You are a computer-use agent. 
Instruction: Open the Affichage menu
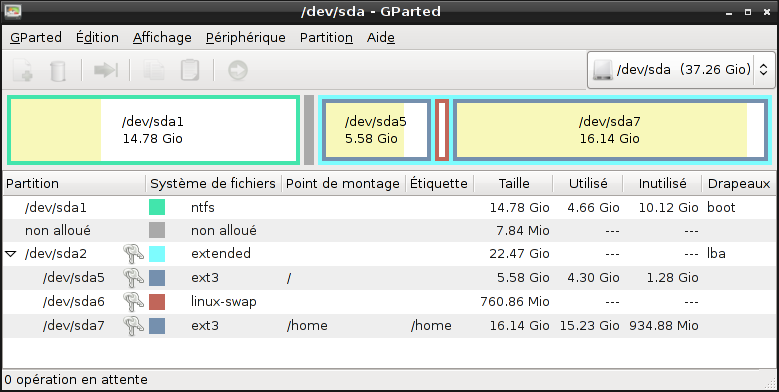pos(162,38)
